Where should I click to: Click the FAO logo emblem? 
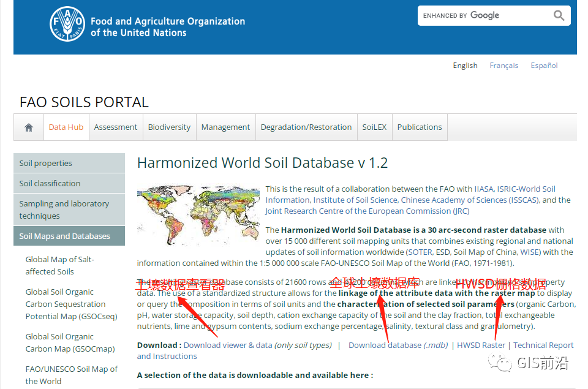67,24
